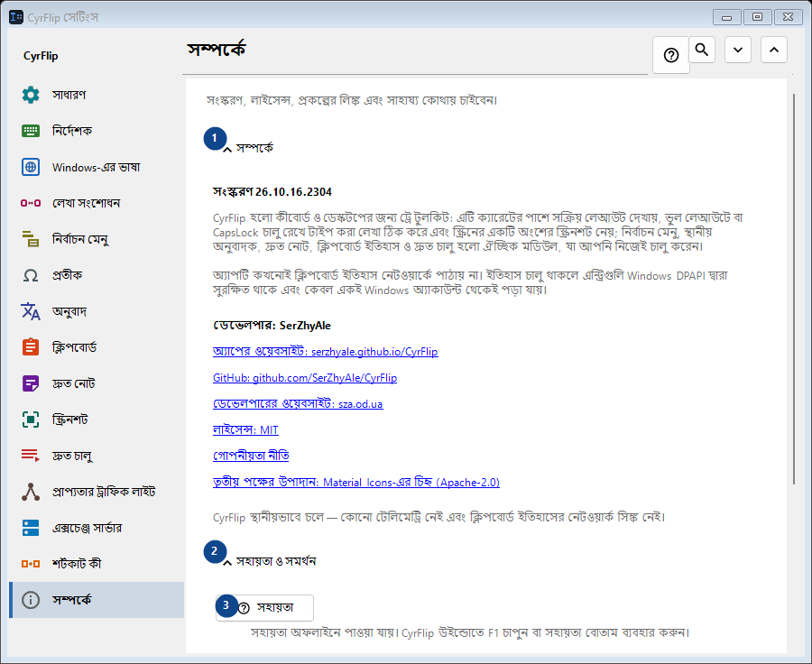
Task: Select the প্রতীক omega icon
Action: (31, 275)
